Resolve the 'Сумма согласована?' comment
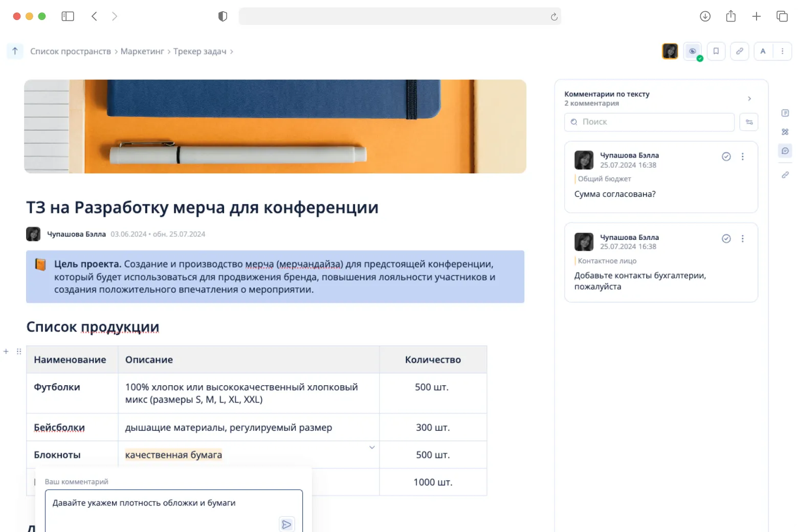 point(726,157)
